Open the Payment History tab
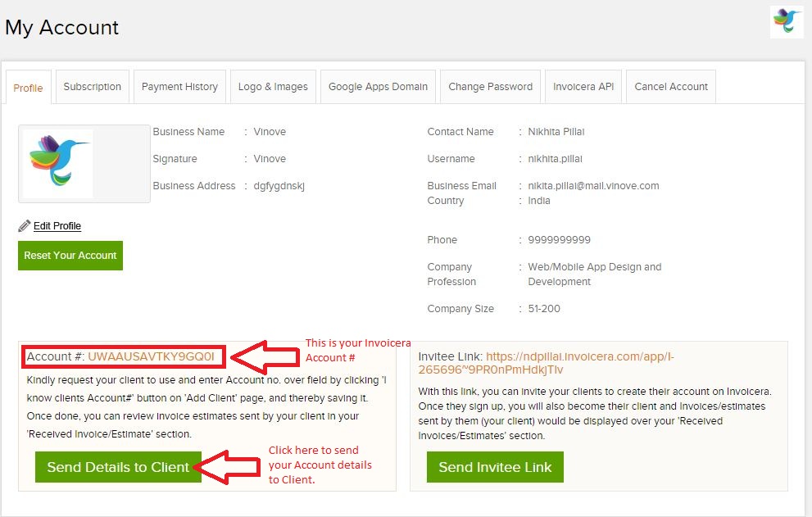 click(179, 87)
